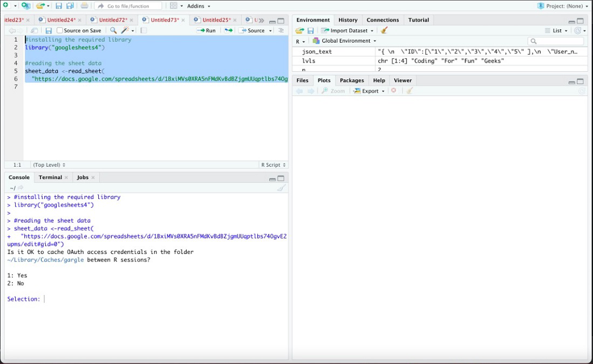
Task: Open the Help tab
Action: click(x=379, y=80)
